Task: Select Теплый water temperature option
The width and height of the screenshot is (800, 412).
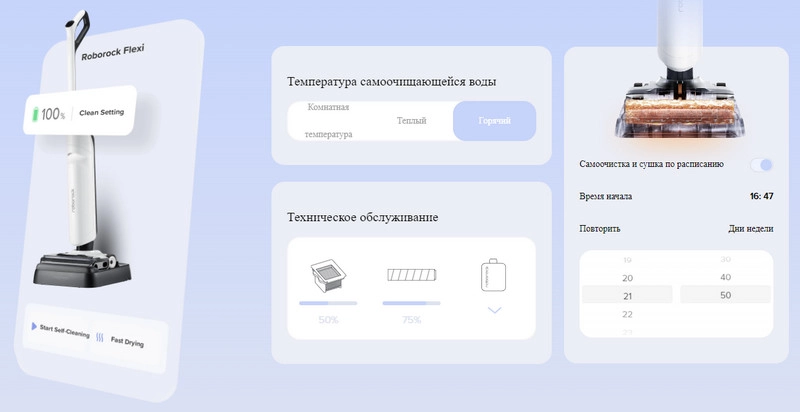Action: click(411, 121)
